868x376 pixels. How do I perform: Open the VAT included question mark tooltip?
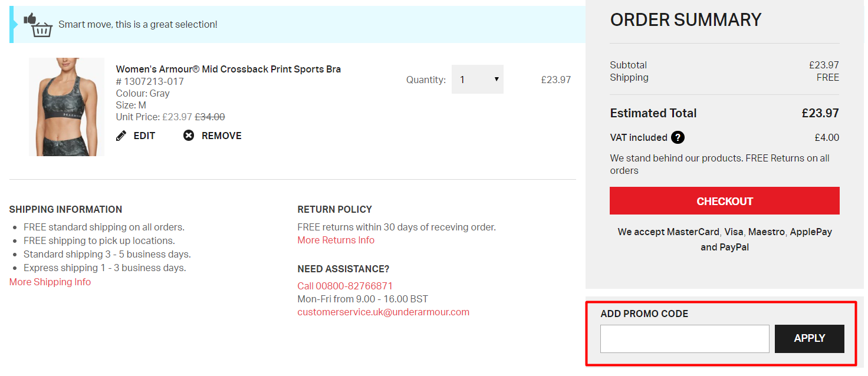click(677, 137)
